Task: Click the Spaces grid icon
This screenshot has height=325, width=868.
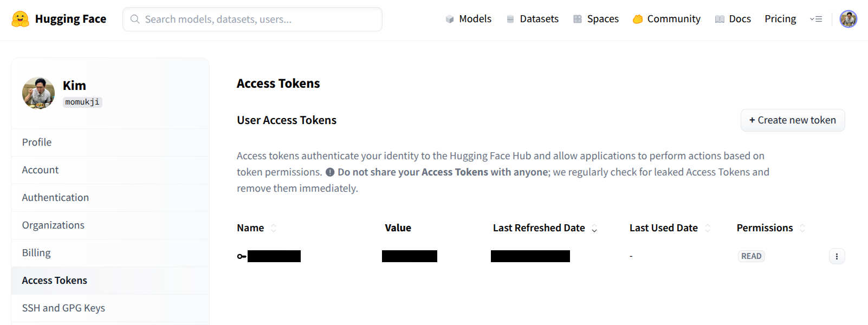Action: click(578, 19)
